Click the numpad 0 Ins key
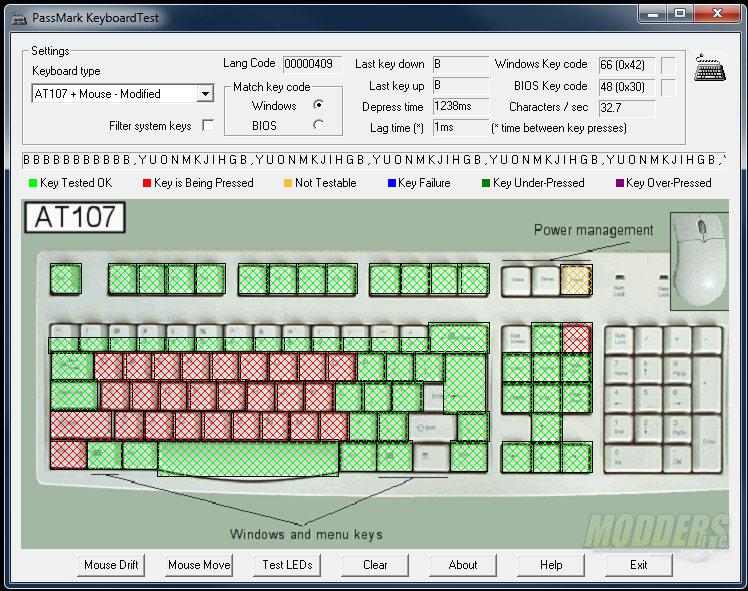This screenshot has width=748, height=591. pyautogui.click(x=634, y=458)
